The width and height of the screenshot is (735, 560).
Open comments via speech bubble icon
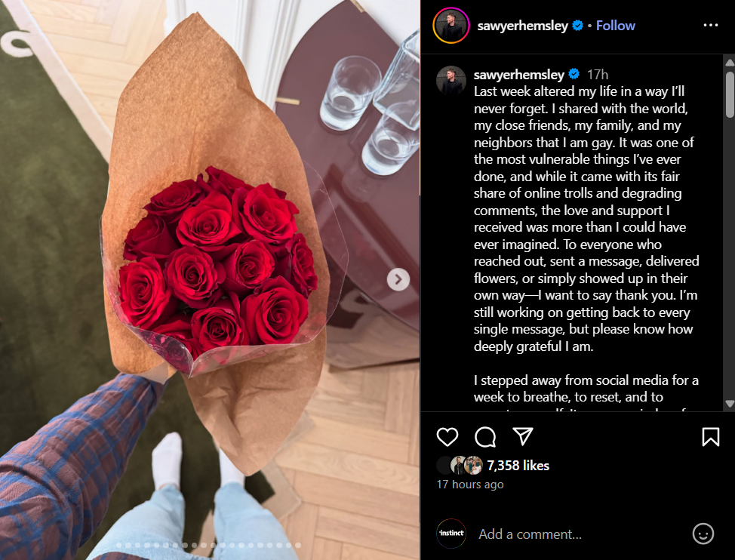coord(485,437)
